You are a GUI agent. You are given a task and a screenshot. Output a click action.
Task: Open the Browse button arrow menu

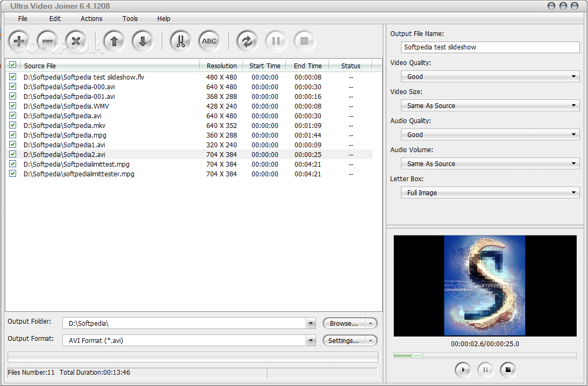point(370,323)
